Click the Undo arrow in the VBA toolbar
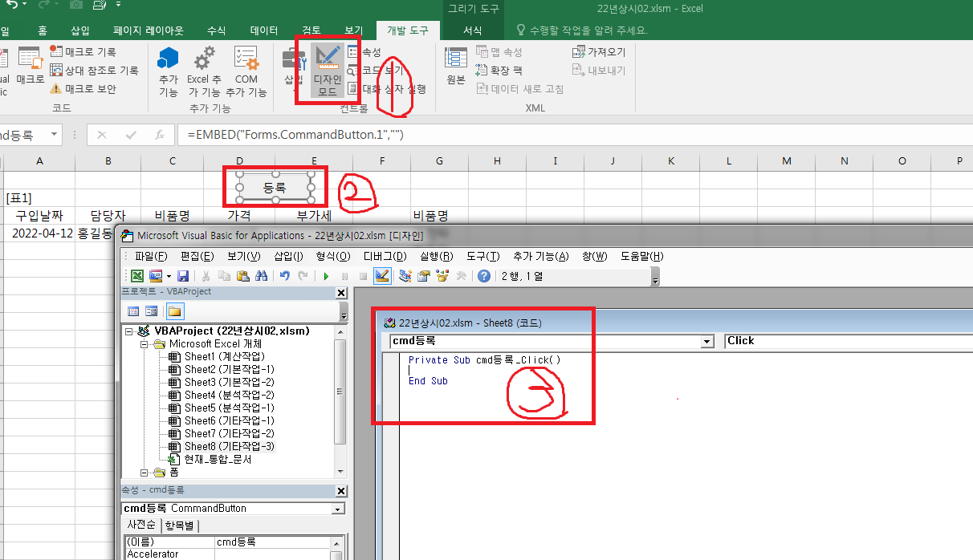This screenshot has height=560, width=973. [x=284, y=276]
